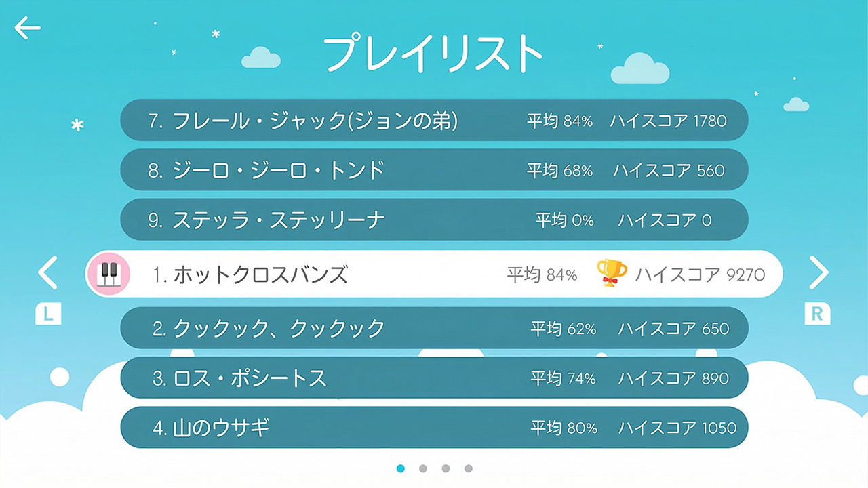Click the gold trophy icon

pos(612,273)
